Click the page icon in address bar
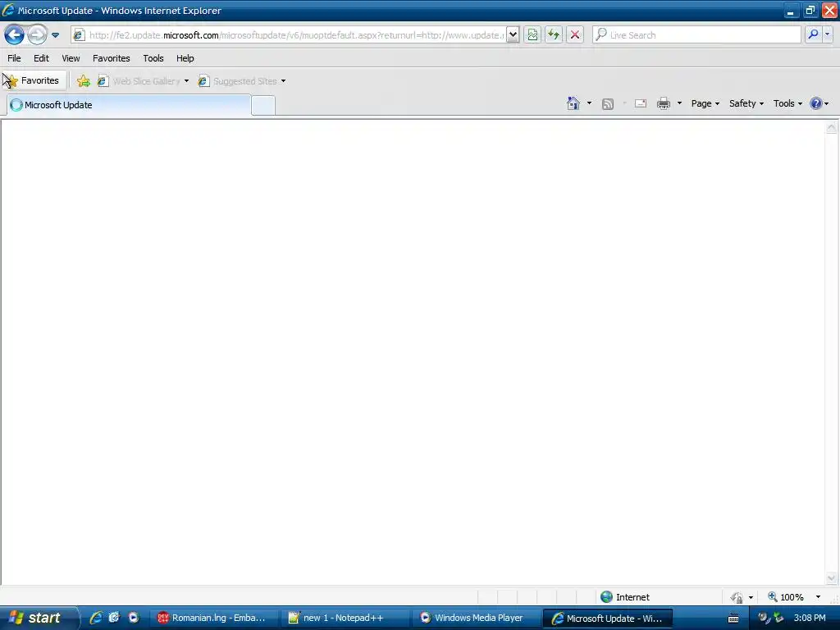 (x=79, y=34)
